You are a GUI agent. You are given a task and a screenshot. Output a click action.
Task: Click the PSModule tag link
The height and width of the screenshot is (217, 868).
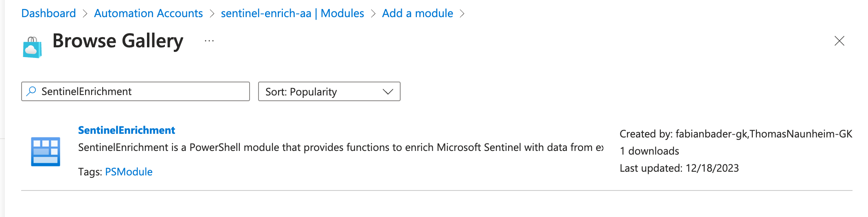tap(129, 172)
